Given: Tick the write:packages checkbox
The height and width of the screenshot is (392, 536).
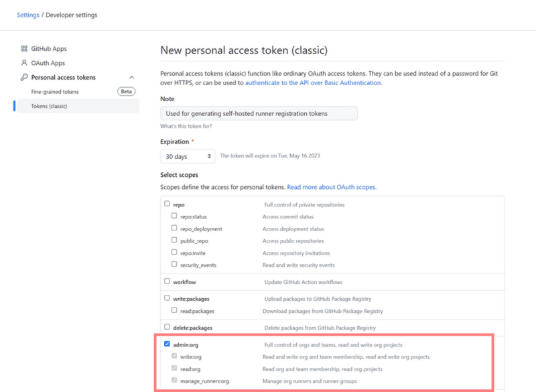Looking at the screenshot, I should click(x=167, y=298).
